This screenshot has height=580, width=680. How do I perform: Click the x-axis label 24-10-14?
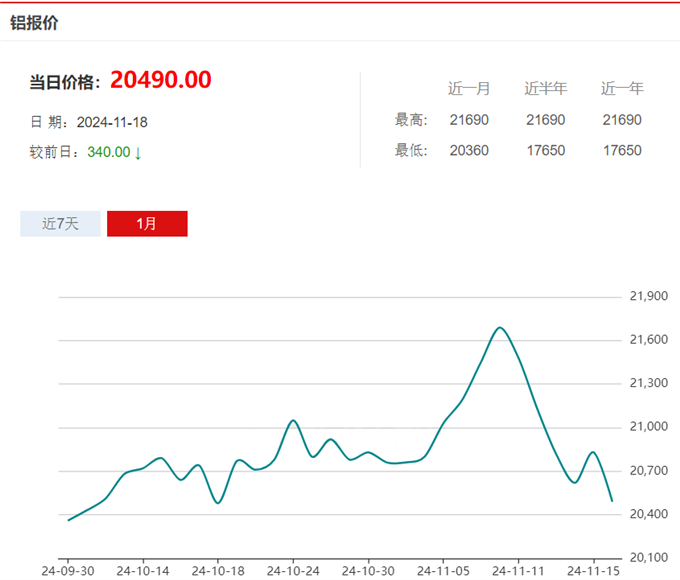[x=143, y=571]
